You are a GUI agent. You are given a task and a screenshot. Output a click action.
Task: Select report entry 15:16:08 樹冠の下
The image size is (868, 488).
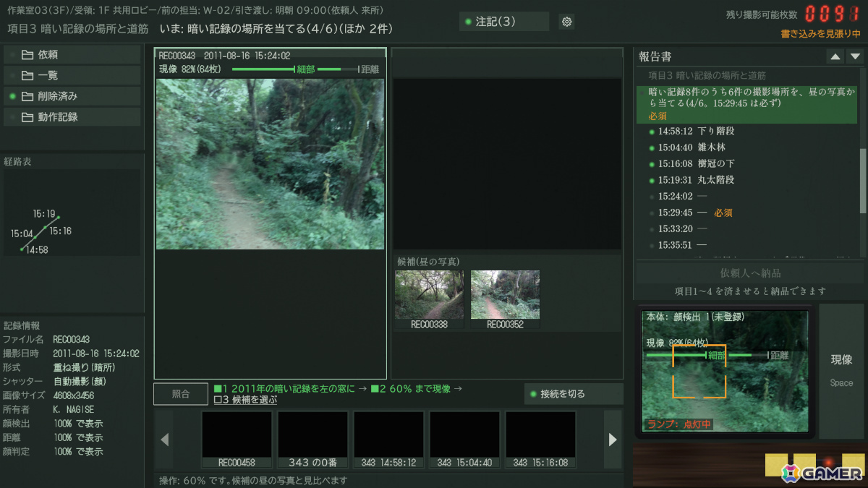coord(750,164)
